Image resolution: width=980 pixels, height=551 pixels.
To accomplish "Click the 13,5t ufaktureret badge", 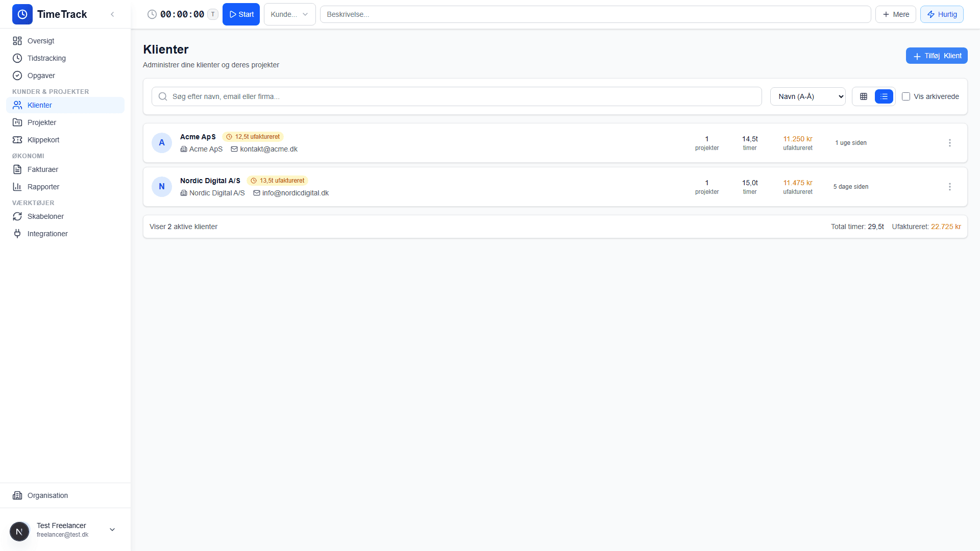I will (x=277, y=181).
